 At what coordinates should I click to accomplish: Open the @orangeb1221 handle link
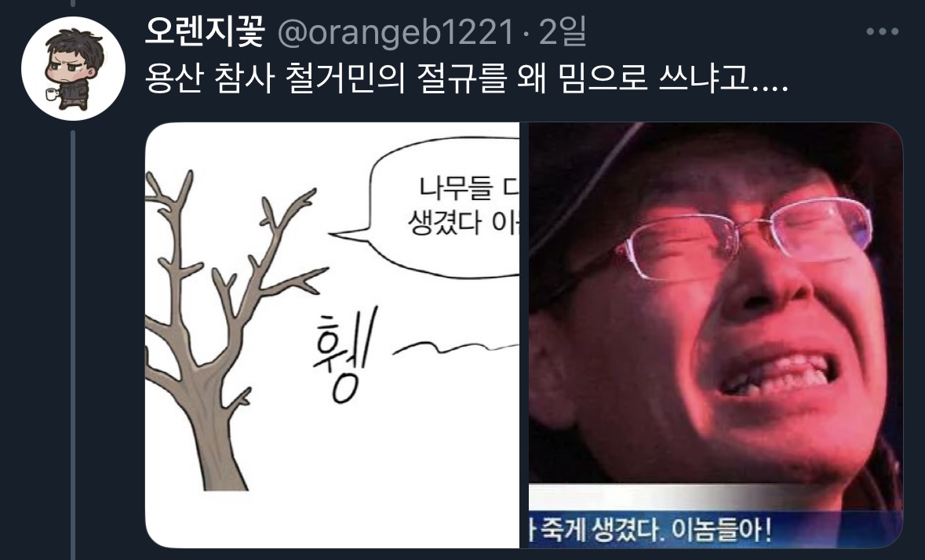tap(395, 32)
